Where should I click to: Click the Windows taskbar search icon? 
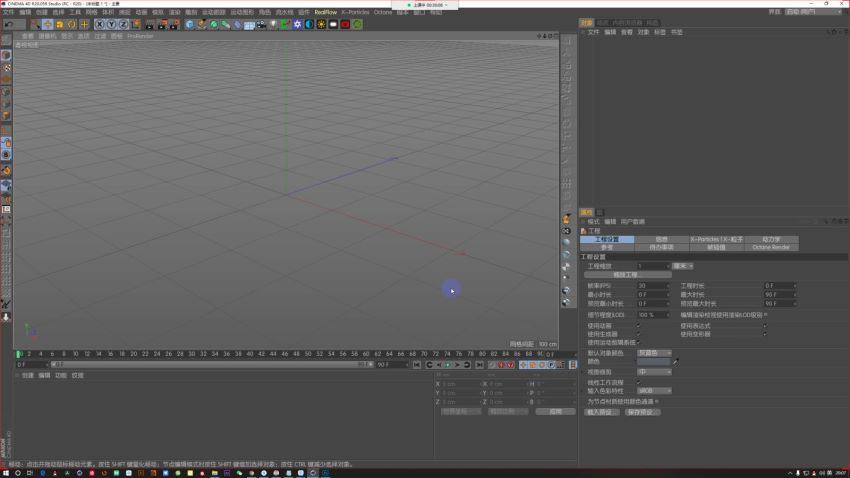17,473
